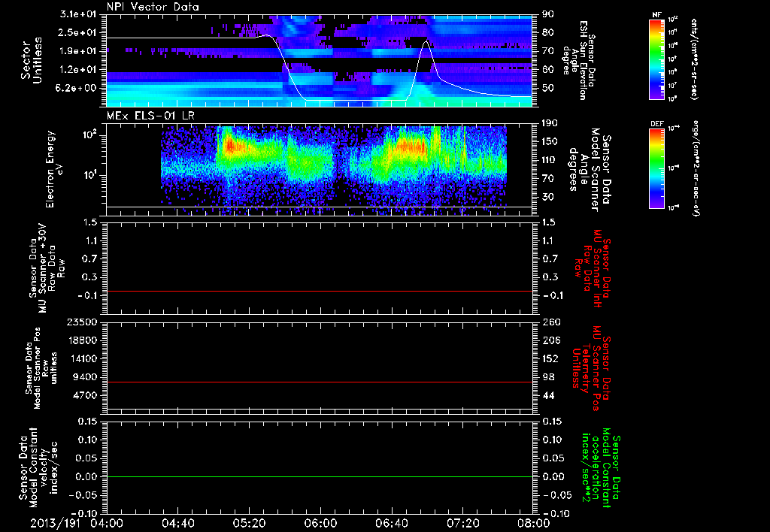770x532 pixels.
Task: Select the green 'Model Constant acceleration' label
Action: [601, 469]
